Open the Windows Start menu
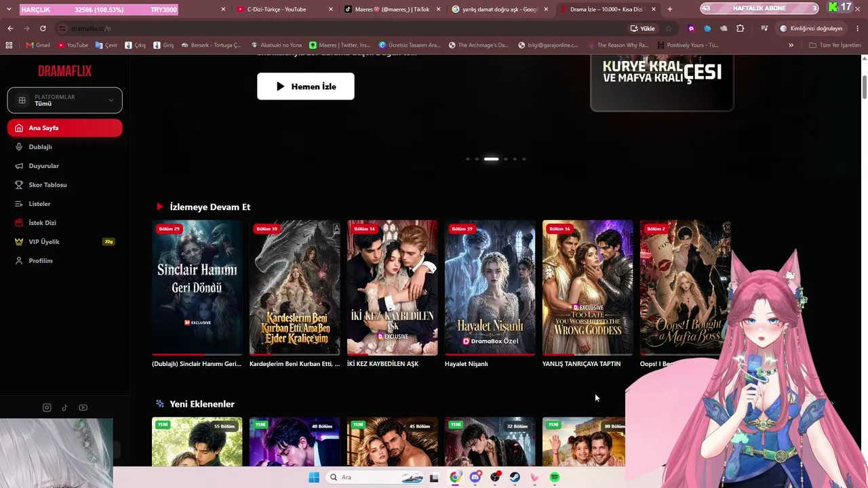Viewport: 868px width, 488px height. (x=314, y=477)
